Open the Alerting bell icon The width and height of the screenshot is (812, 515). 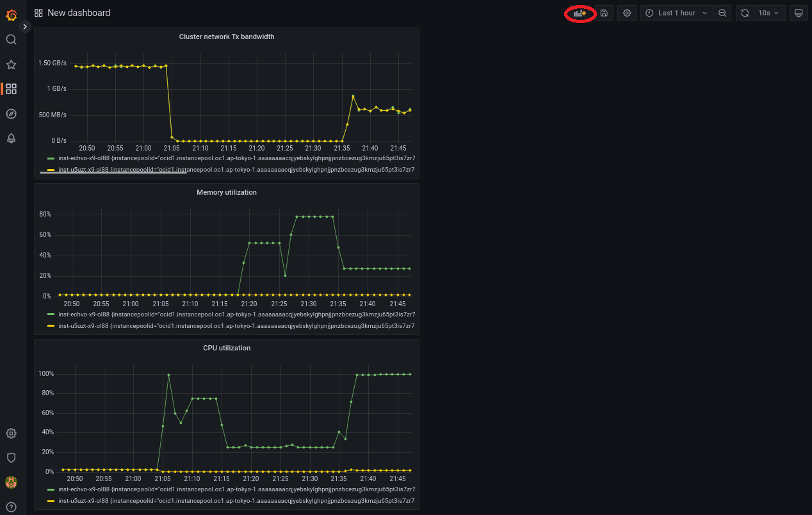11,138
